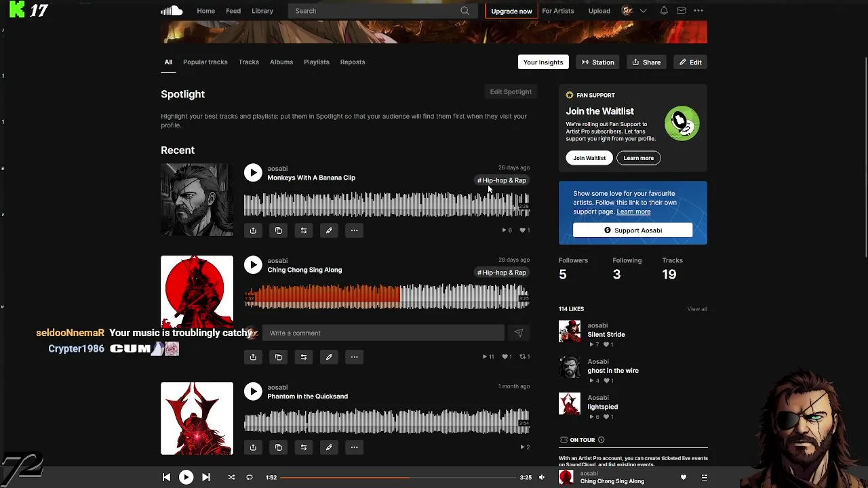Play Monkeys With A Banana Clip
The height and width of the screenshot is (488, 868).
253,173
